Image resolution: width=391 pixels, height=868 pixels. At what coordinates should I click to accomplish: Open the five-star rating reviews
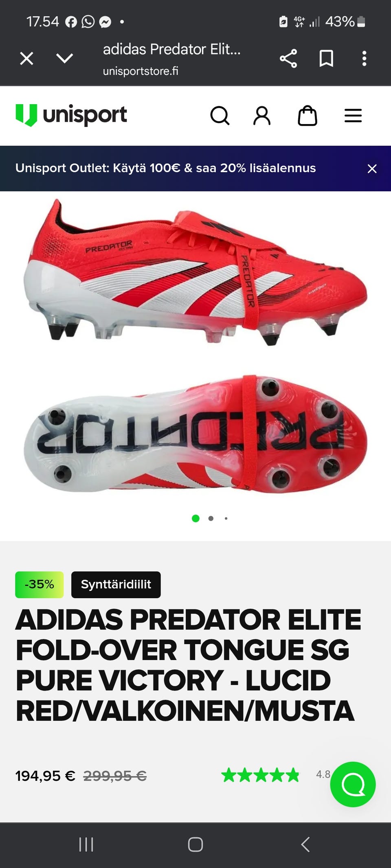tap(260, 775)
